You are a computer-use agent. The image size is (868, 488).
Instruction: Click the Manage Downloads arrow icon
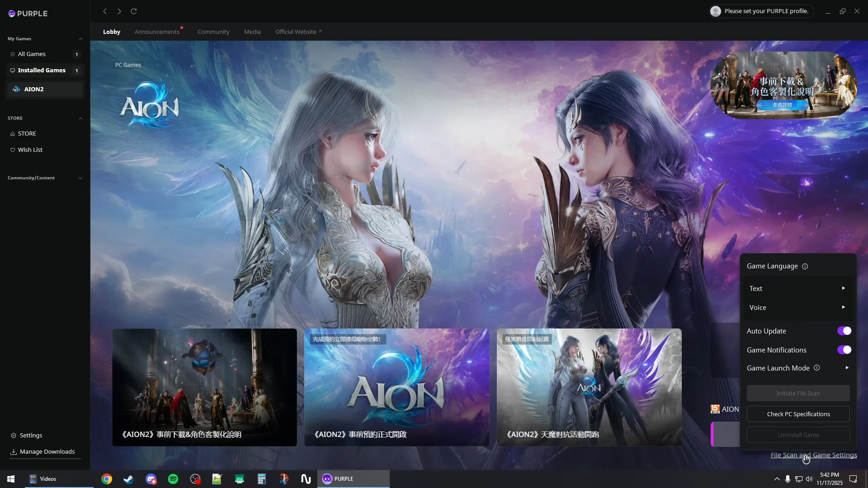14,452
